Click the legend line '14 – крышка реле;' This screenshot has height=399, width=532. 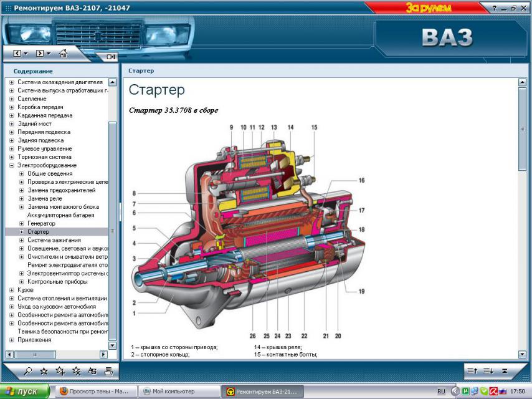pos(278,347)
